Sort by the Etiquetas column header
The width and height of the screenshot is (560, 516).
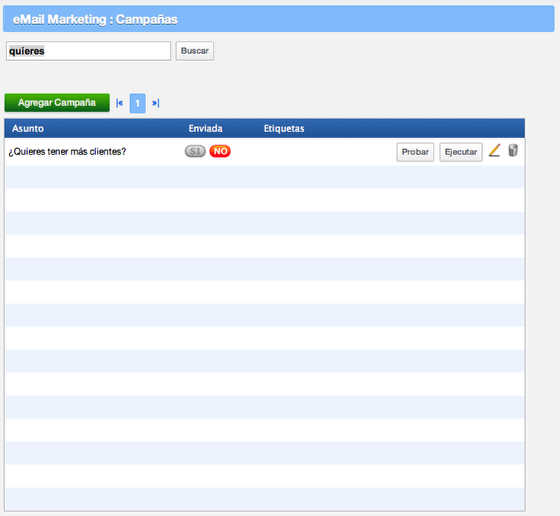(x=284, y=129)
